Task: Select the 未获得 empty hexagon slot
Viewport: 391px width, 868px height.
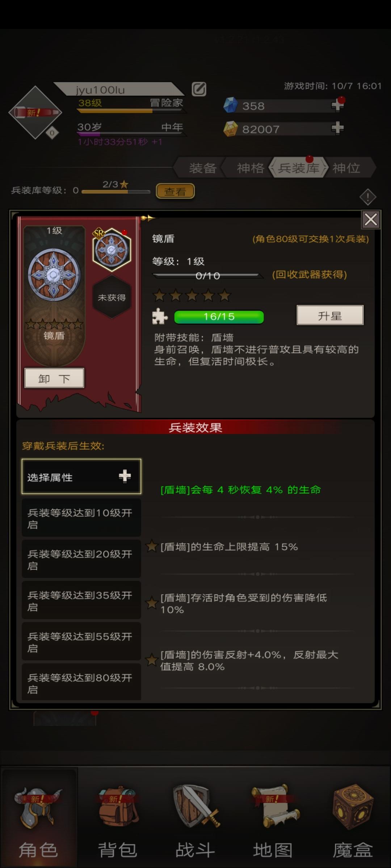Action: [112, 297]
